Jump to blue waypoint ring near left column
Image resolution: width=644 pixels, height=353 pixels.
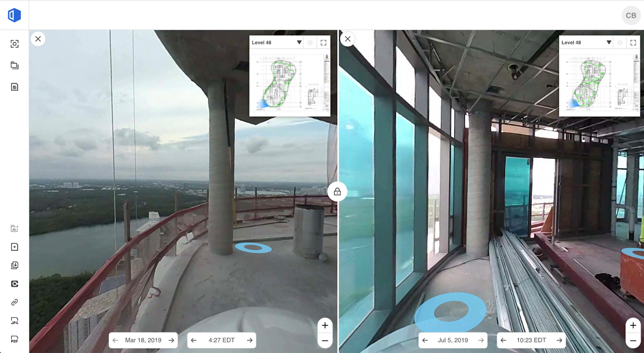tap(253, 247)
